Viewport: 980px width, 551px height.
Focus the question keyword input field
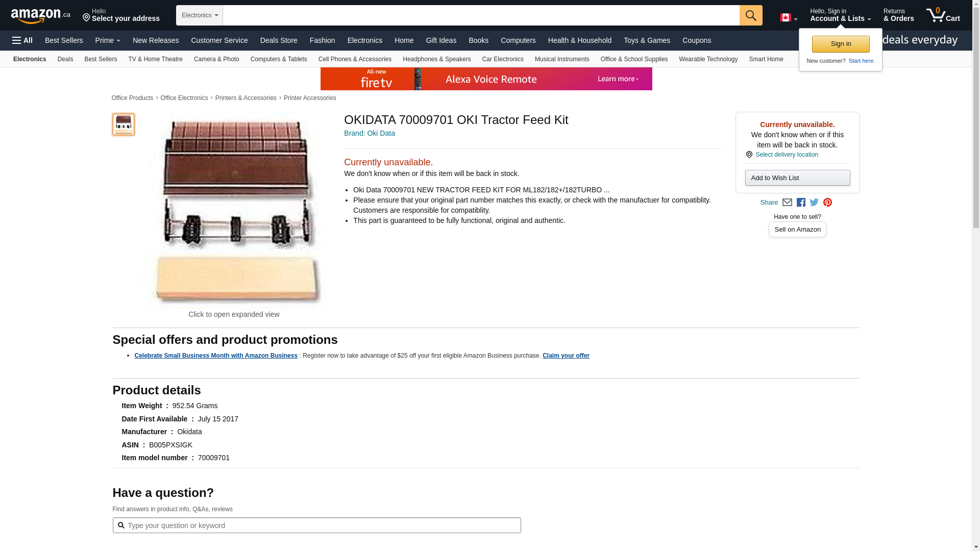pyautogui.click(x=322, y=525)
